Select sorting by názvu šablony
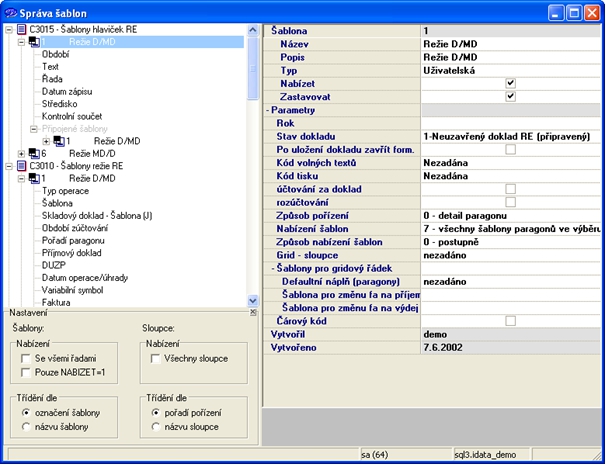The width and height of the screenshot is (606, 465). coord(25,427)
